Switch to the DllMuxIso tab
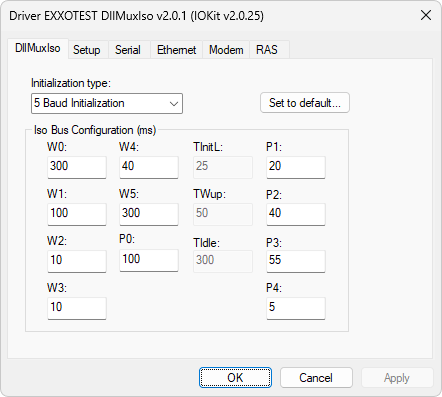The image size is (442, 397). 38,48
